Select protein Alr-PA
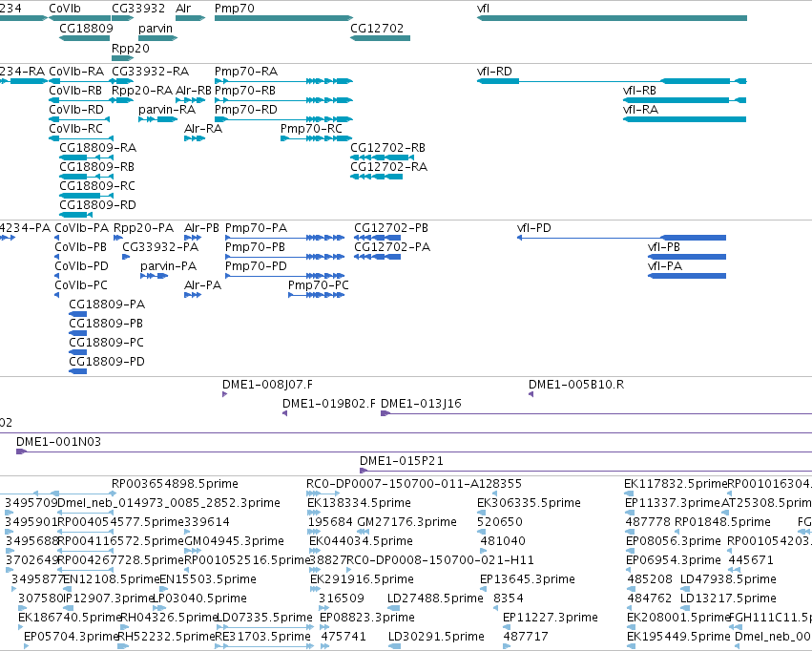812x651 pixels. [193, 295]
